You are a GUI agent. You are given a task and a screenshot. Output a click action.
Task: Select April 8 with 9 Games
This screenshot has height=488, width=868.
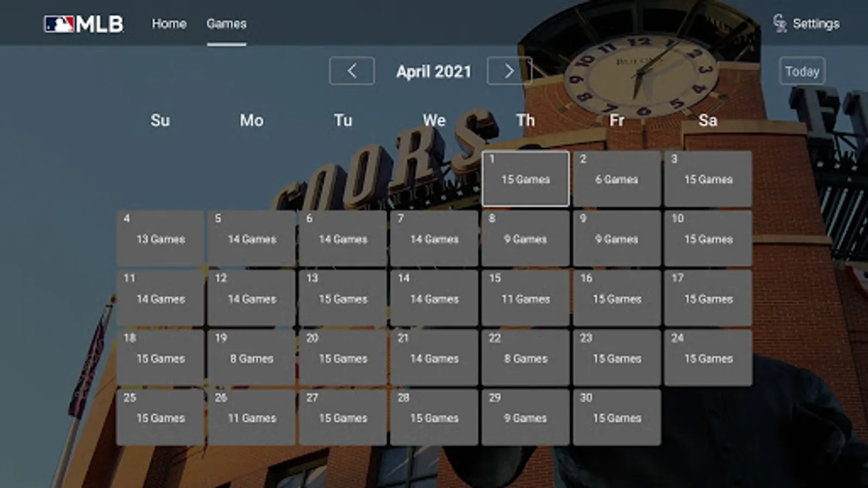click(526, 239)
